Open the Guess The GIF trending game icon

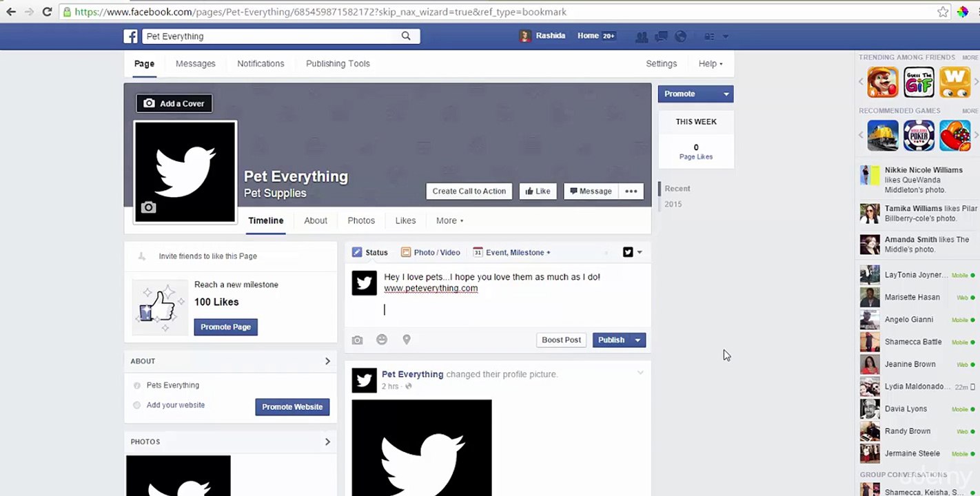click(919, 82)
